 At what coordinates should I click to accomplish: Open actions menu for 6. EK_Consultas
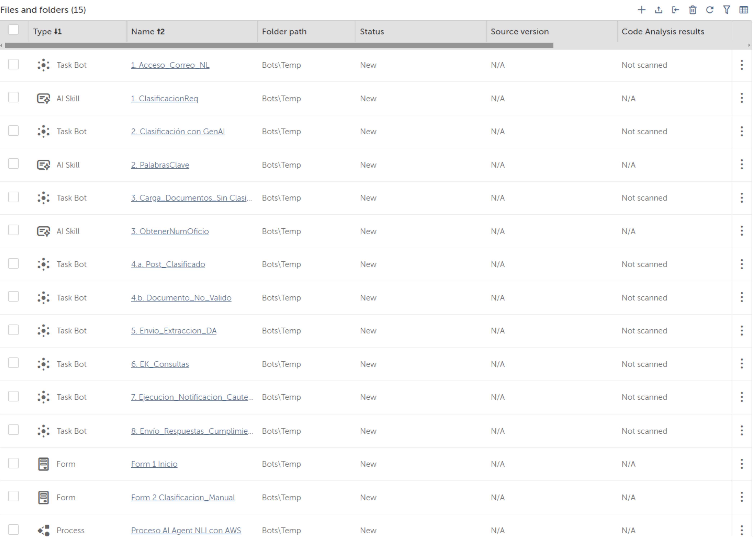[x=742, y=364]
